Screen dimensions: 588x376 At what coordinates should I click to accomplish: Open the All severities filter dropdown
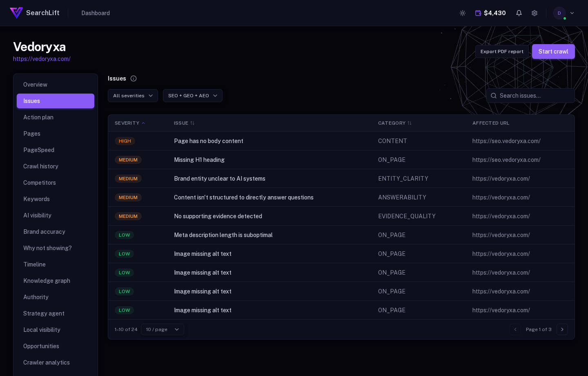click(x=133, y=96)
